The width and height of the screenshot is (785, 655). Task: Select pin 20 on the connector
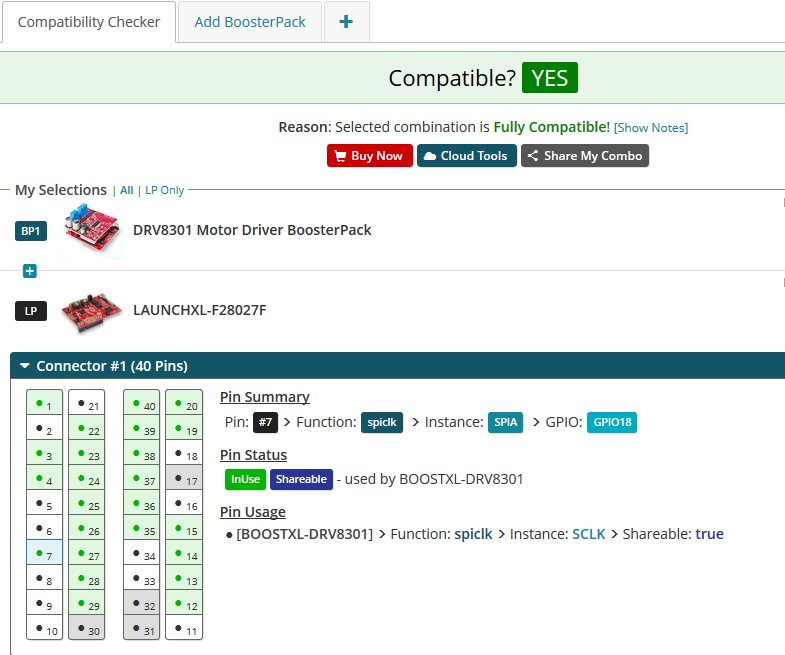184,403
